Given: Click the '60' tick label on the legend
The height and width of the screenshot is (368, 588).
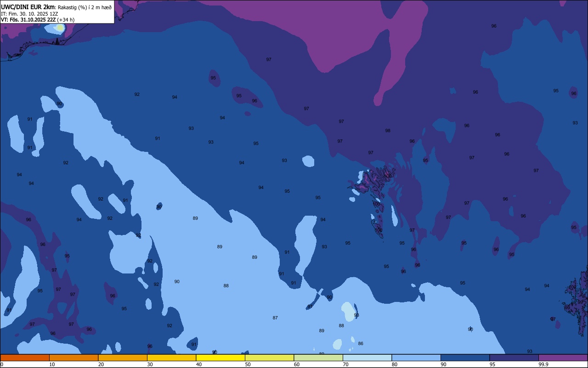Looking at the screenshot, I should click(x=297, y=364).
